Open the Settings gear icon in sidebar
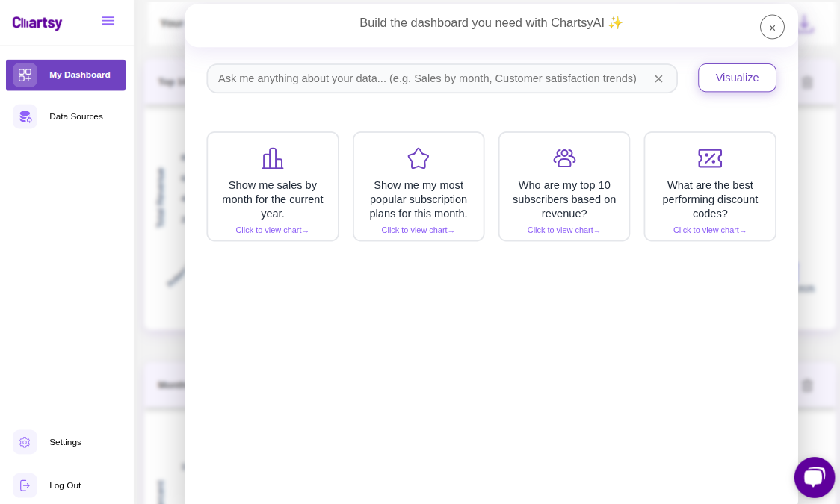The height and width of the screenshot is (504, 840). (25, 442)
